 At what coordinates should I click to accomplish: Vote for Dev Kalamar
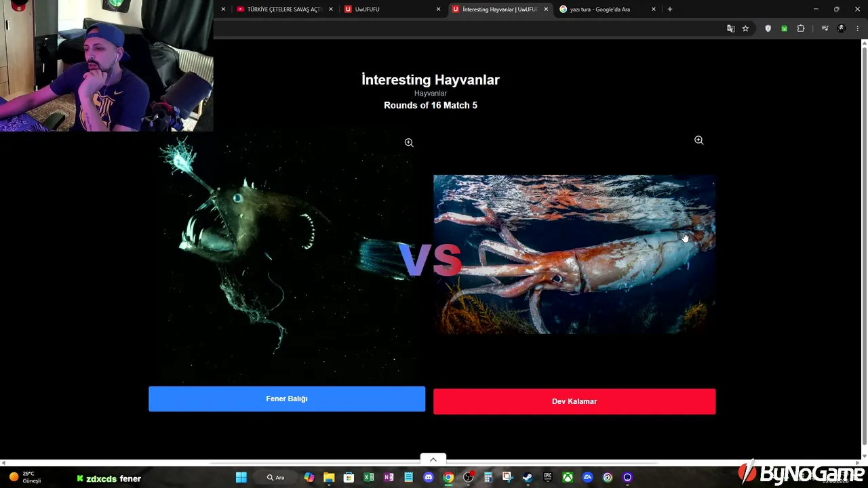point(574,401)
